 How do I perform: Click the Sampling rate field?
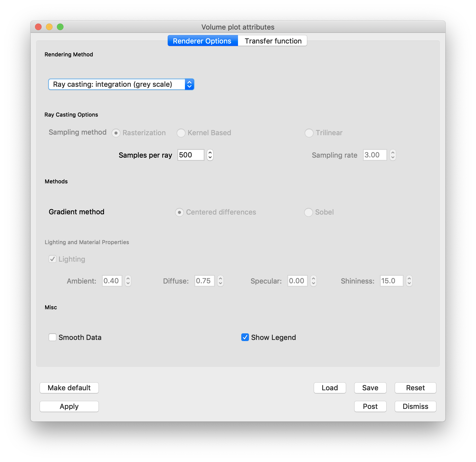pyautogui.click(x=375, y=155)
